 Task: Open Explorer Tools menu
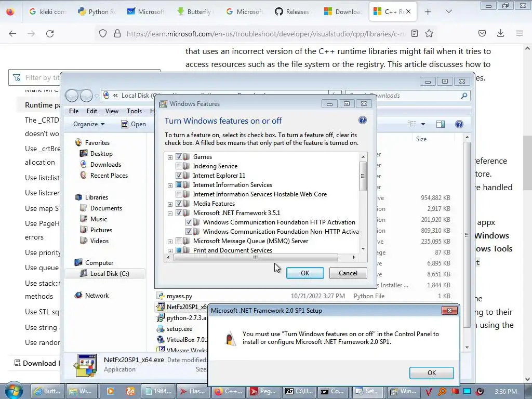(x=135, y=111)
